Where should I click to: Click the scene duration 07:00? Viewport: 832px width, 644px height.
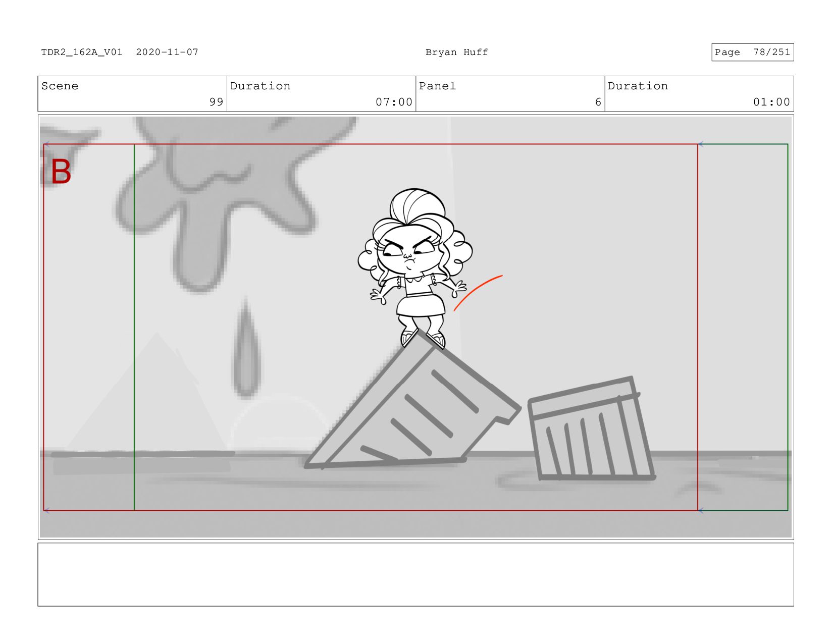coord(394,102)
